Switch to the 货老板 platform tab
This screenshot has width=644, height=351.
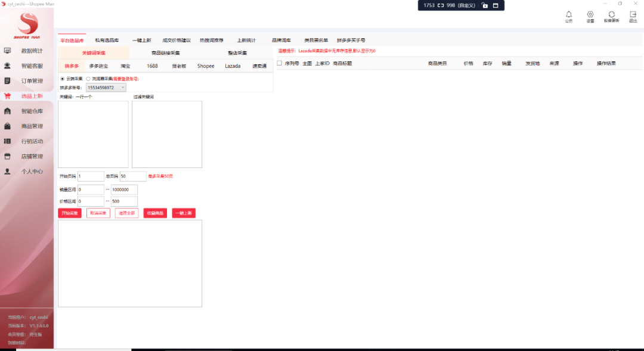[x=179, y=66]
